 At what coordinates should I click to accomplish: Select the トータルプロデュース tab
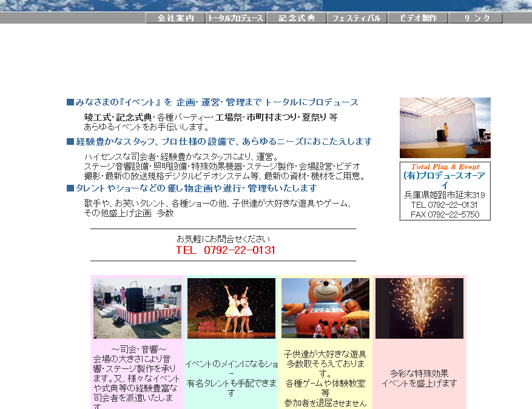point(235,18)
